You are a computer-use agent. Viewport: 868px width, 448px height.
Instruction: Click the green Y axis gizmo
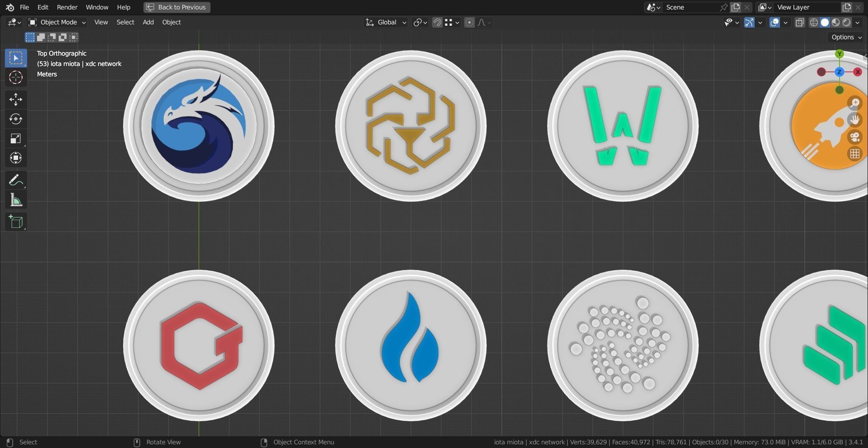pos(840,54)
